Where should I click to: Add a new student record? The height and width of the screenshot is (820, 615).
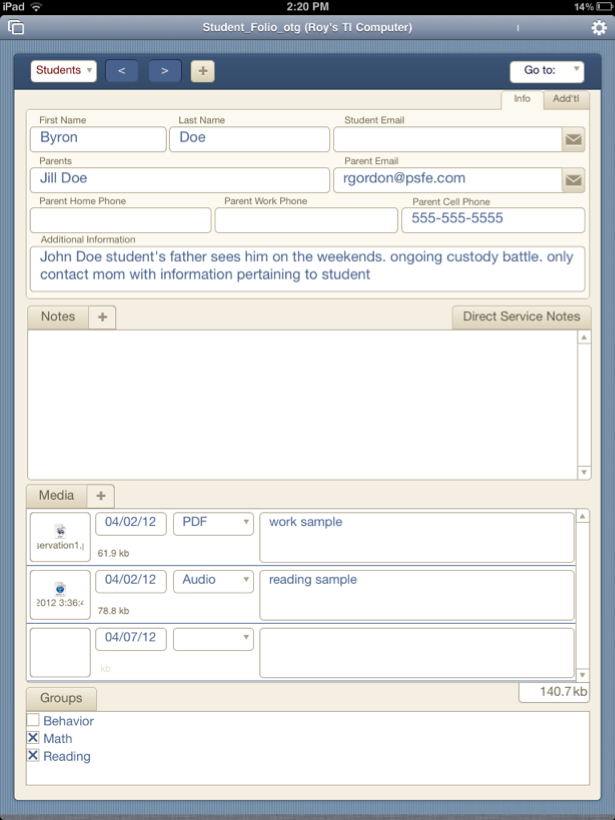pyautogui.click(x=202, y=71)
